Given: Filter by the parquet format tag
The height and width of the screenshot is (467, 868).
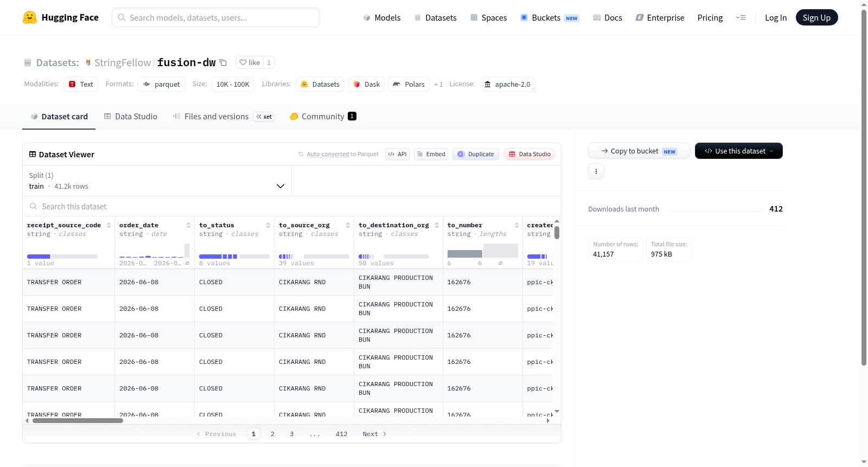Looking at the screenshot, I should point(162,84).
